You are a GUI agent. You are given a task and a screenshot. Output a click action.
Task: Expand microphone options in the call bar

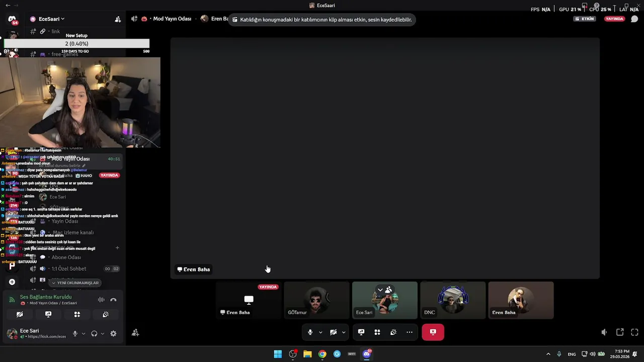pyautogui.click(x=320, y=332)
